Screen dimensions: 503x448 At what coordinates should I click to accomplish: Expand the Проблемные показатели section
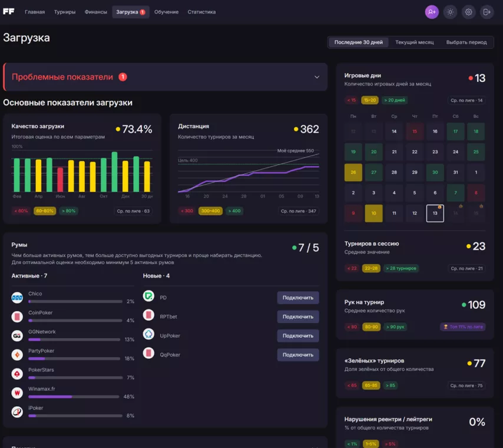click(x=316, y=77)
